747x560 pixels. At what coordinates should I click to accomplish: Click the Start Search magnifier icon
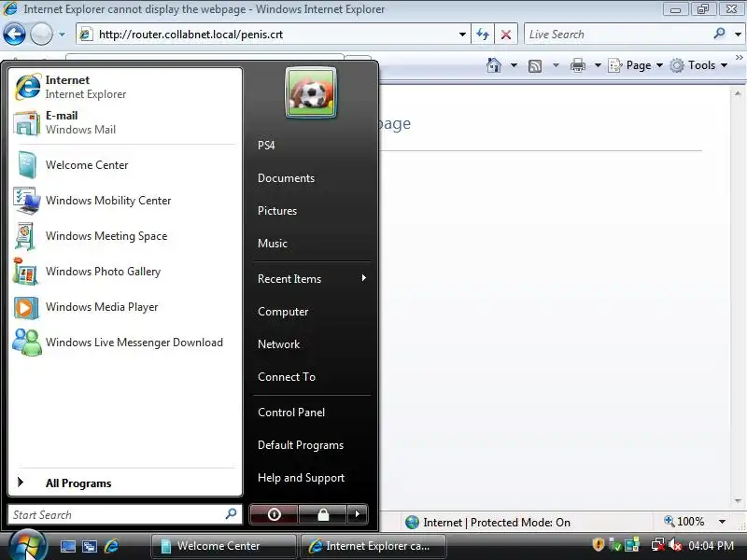click(x=231, y=514)
